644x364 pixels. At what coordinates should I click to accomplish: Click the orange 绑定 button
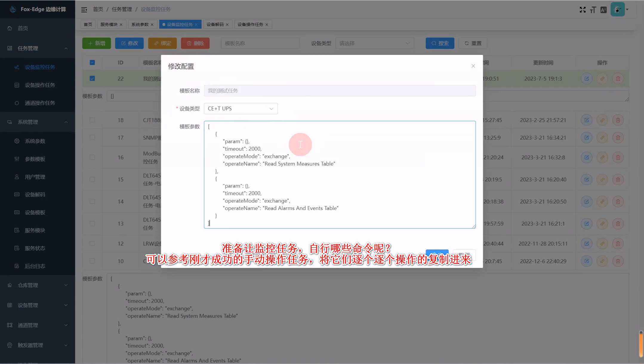tap(162, 43)
